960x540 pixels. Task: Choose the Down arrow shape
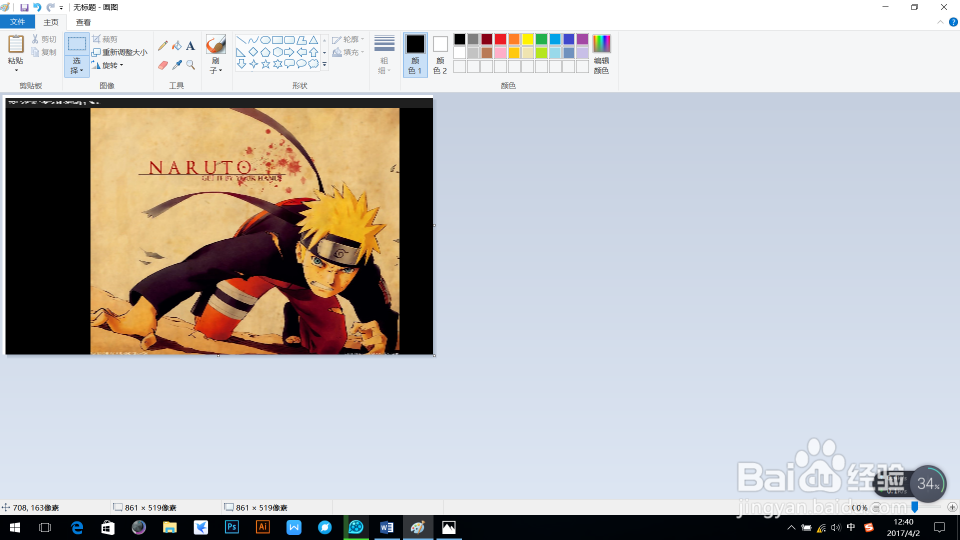241,64
